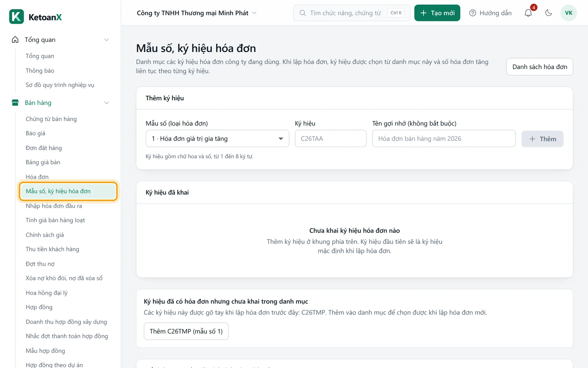Viewport: 588px width, 368px height.
Task: Collapse the Tổng quan section chevron
Action: point(107,40)
